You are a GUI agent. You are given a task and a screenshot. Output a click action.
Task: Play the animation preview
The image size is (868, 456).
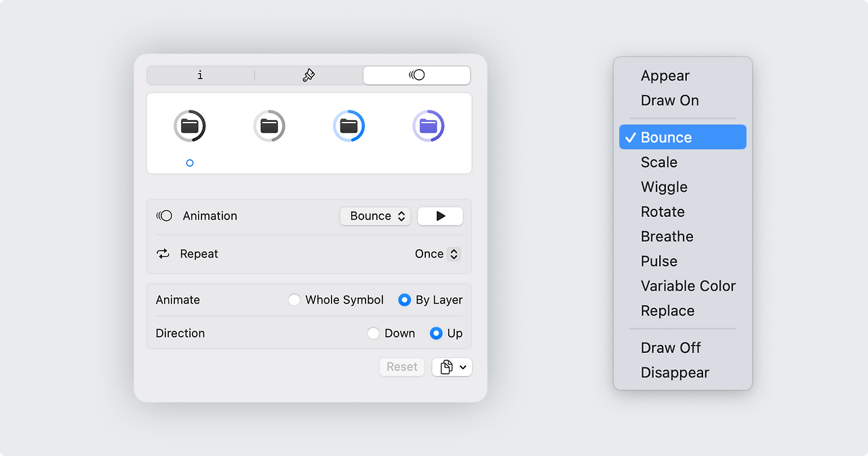(x=440, y=216)
